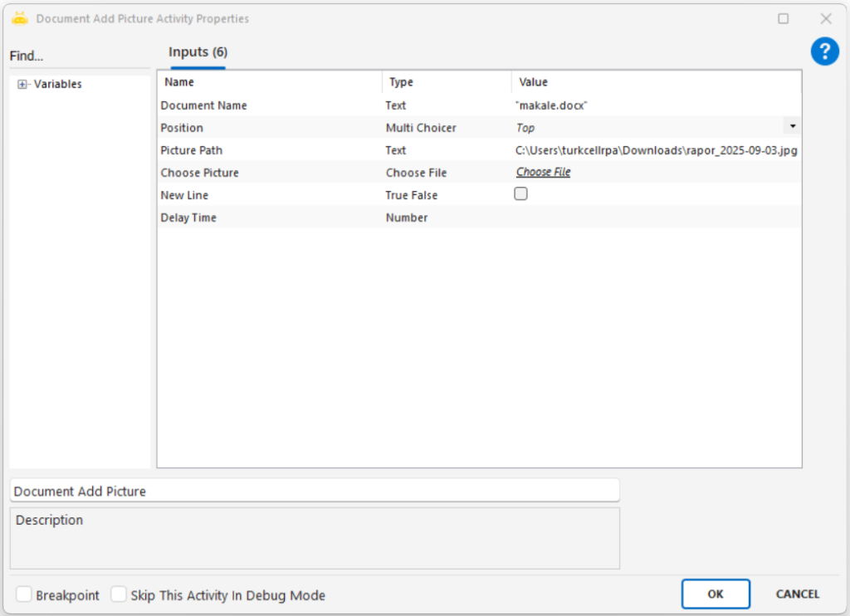Click the Picture Path value field
850x616 pixels.
pos(656,150)
